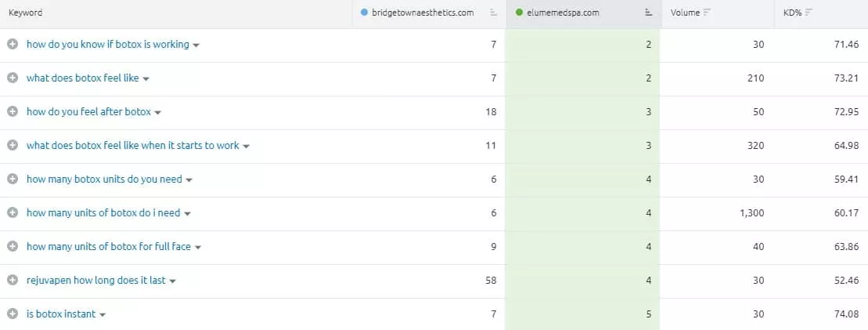868x330 pixels.
Task: Open dropdown arrow after 'how many units of botox do i need'
Action: click(x=188, y=214)
